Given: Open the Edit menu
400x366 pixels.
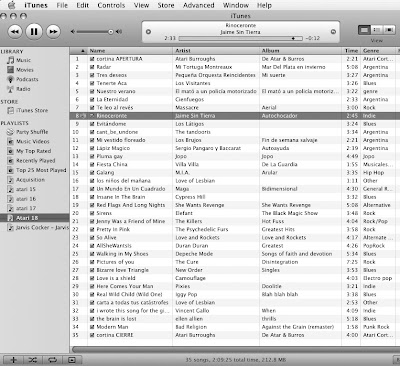Looking at the screenshot, I should coord(83,5).
